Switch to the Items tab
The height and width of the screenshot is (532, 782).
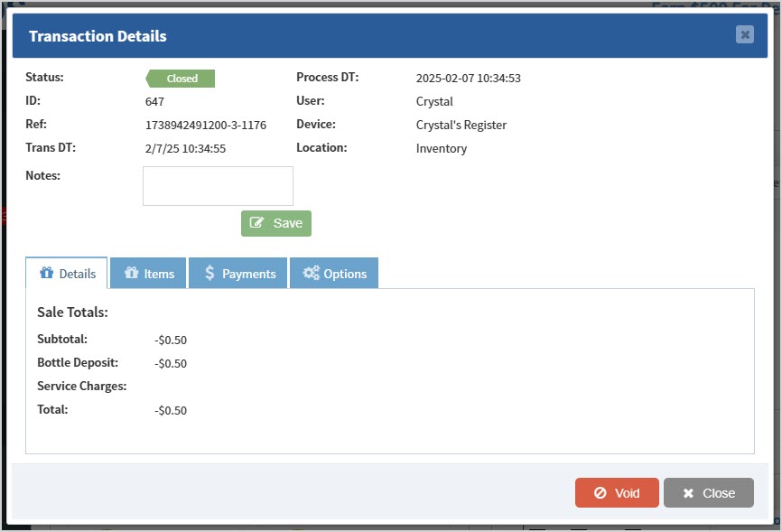coord(147,273)
